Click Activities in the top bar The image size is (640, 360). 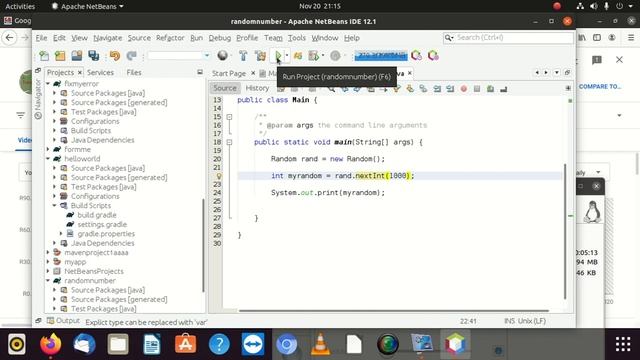[x=20, y=6]
